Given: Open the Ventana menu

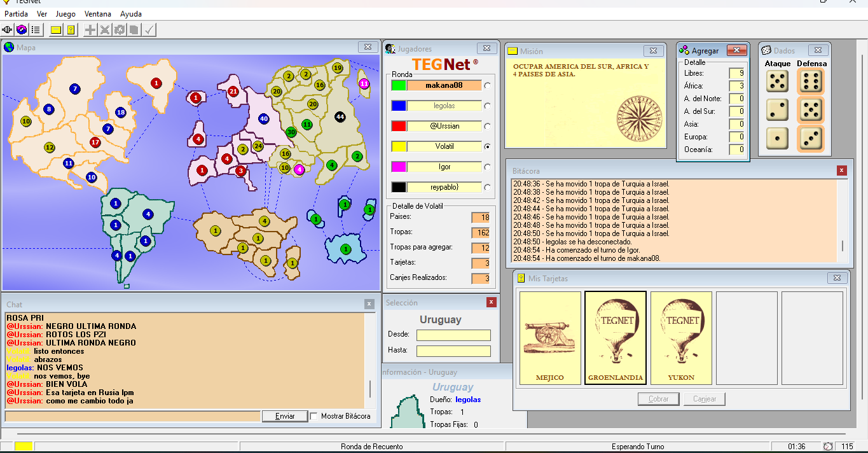Looking at the screenshot, I should (98, 13).
